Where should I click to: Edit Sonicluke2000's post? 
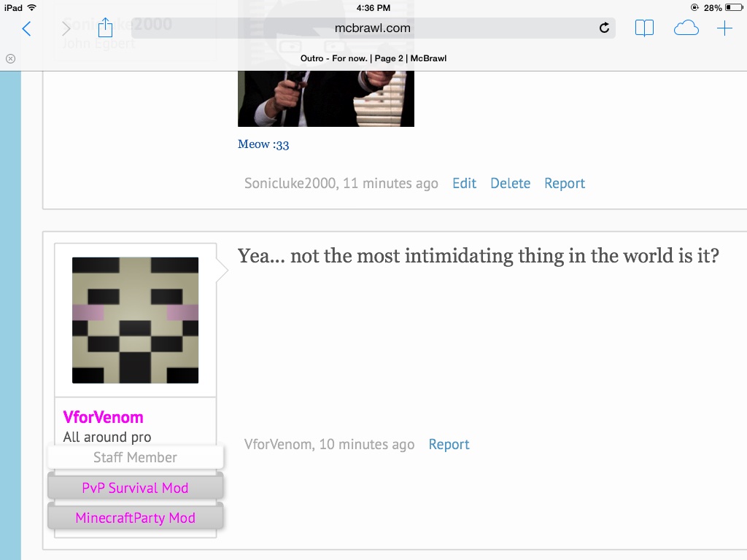coord(464,183)
